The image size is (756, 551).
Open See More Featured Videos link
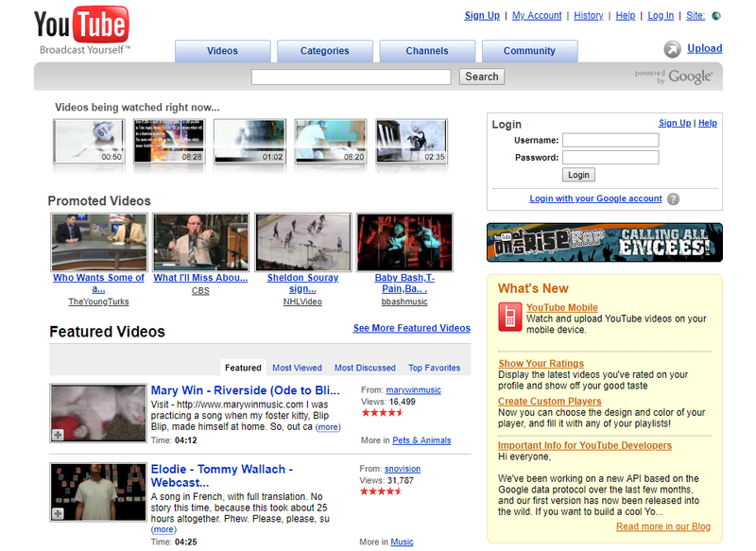point(411,328)
